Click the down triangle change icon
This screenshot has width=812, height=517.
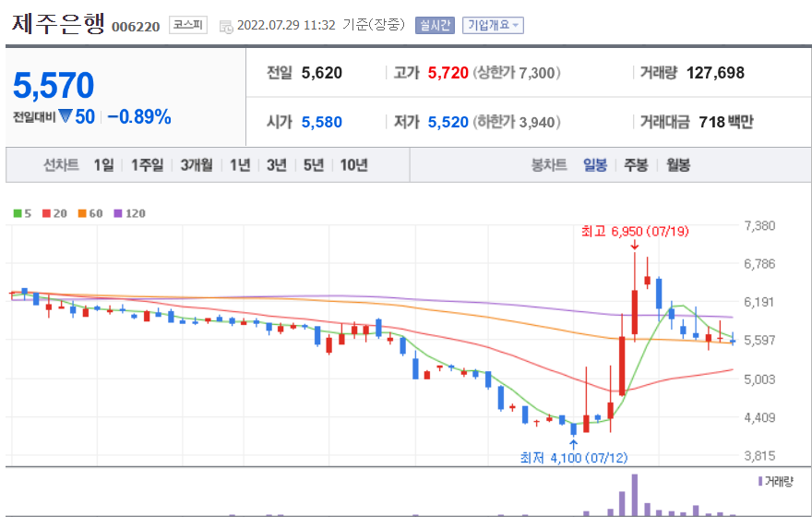[66, 115]
